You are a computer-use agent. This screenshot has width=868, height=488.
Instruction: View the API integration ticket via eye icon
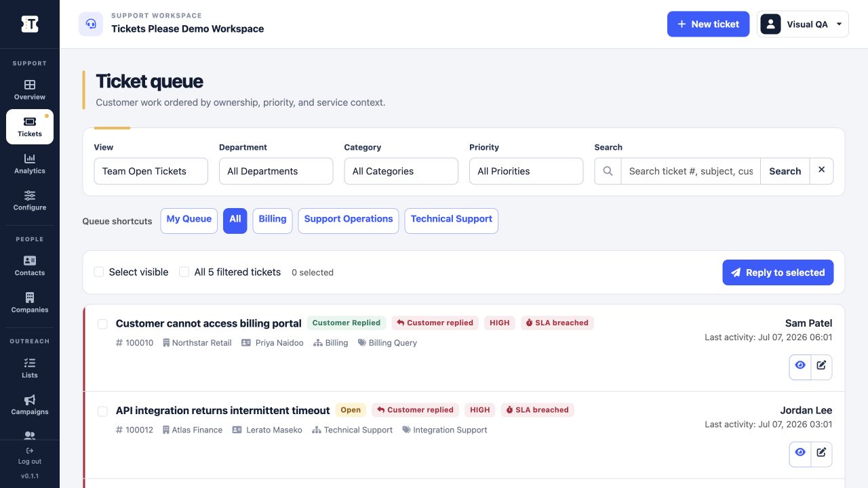tap(800, 453)
